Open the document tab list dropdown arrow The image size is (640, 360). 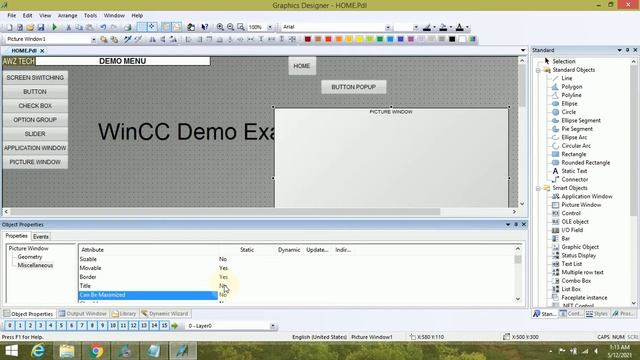[x=523, y=50]
